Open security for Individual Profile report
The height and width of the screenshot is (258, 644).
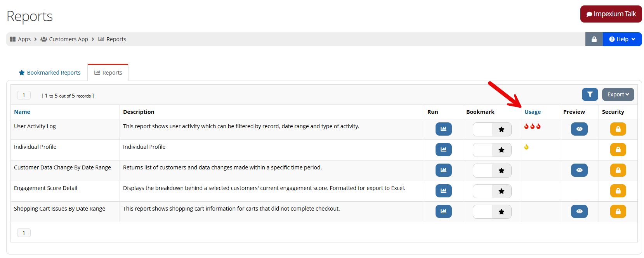[x=618, y=150]
